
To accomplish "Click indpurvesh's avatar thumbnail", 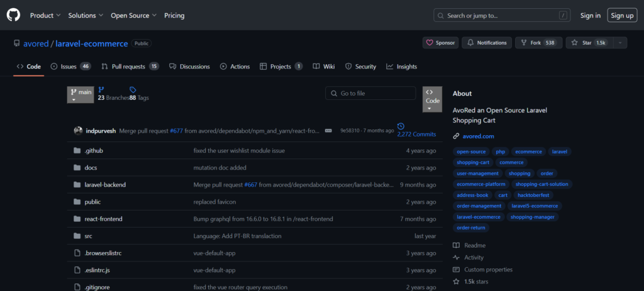I will coord(78,131).
